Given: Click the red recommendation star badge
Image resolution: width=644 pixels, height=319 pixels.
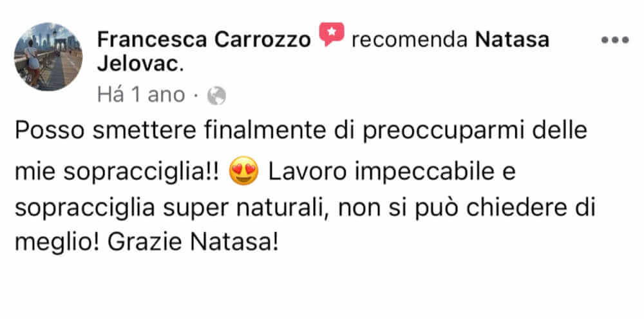Looking at the screenshot, I should coord(332,34).
